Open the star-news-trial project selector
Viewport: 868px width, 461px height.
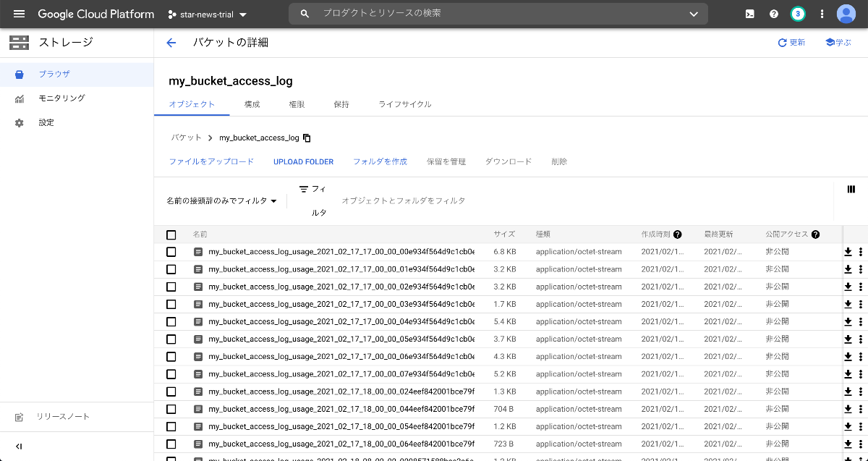pos(208,14)
